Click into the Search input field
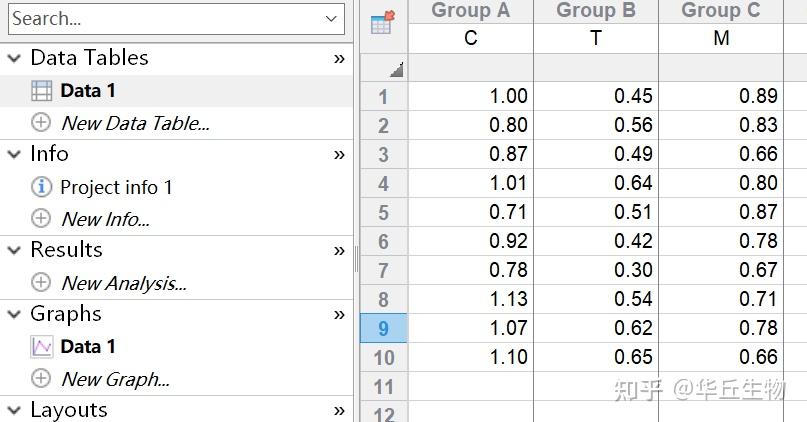 [x=165, y=19]
